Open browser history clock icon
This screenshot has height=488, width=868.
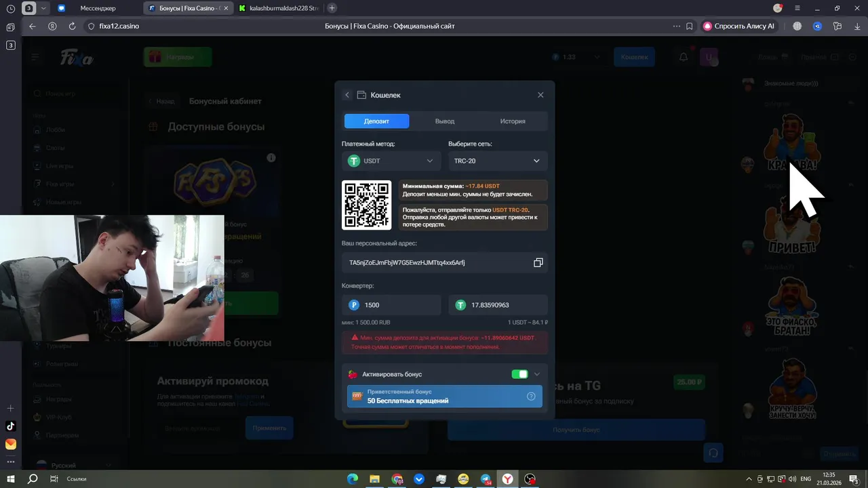tap(10, 9)
